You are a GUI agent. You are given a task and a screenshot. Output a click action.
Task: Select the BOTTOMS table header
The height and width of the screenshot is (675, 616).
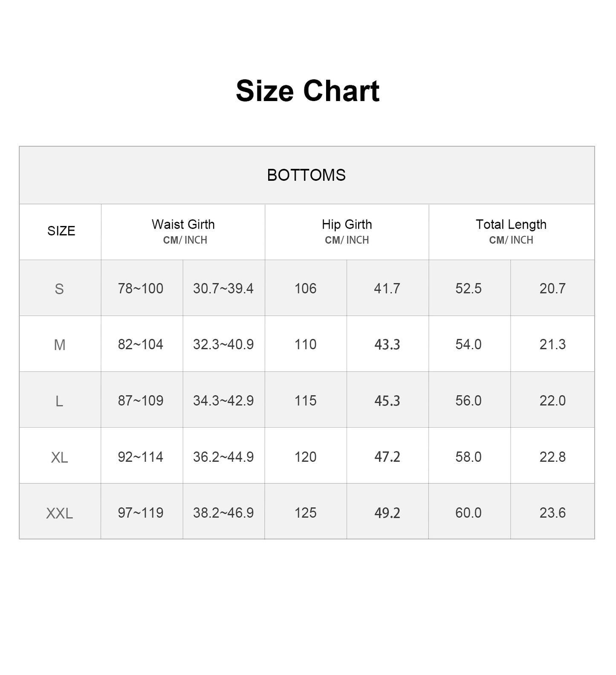[x=306, y=175]
